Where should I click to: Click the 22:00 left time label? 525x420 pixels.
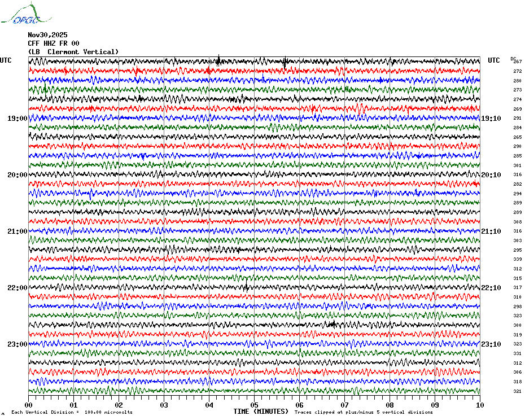(x=17, y=288)
